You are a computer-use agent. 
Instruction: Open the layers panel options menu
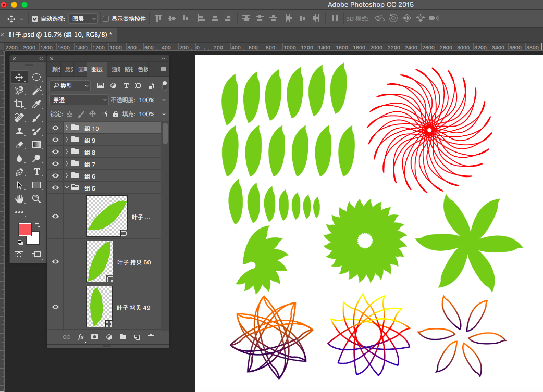pyautogui.click(x=163, y=69)
